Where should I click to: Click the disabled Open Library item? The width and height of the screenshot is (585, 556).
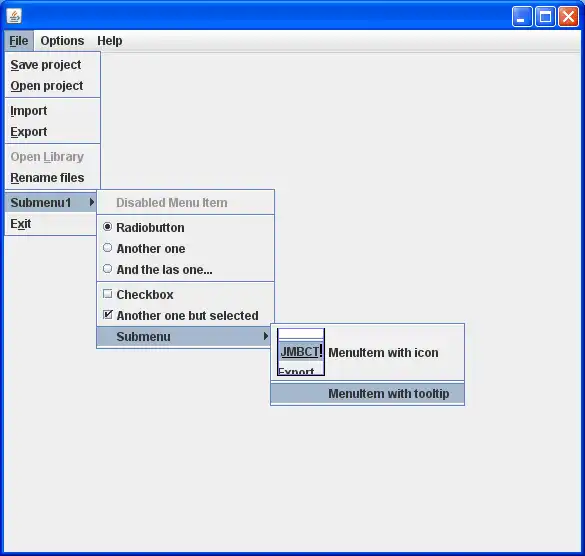click(53, 157)
